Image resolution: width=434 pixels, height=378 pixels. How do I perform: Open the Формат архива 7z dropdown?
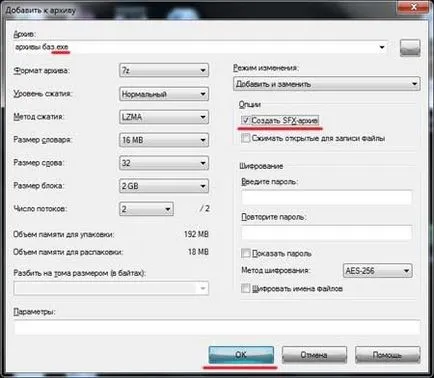pos(164,70)
